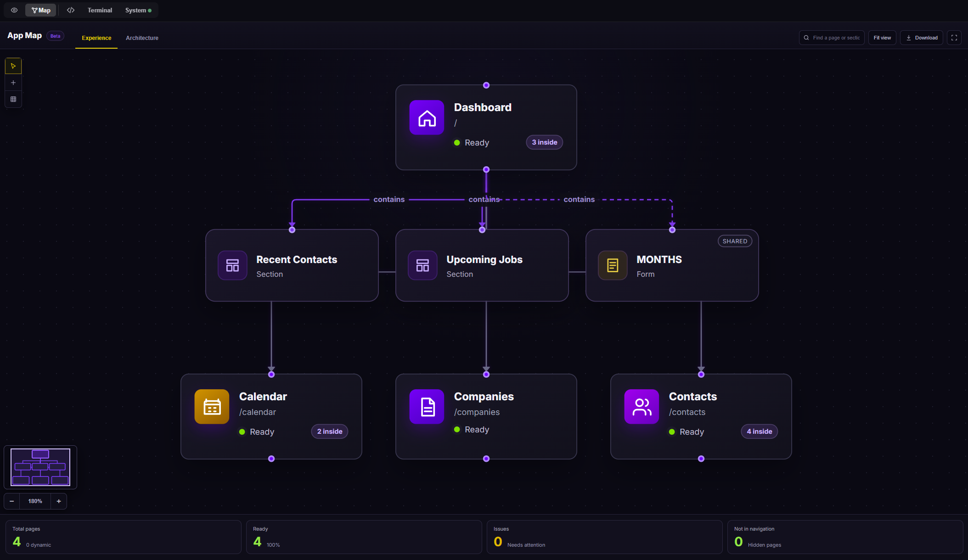This screenshot has width=968, height=560.
Task: Toggle the preview eye icon
Action: point(14,10)
